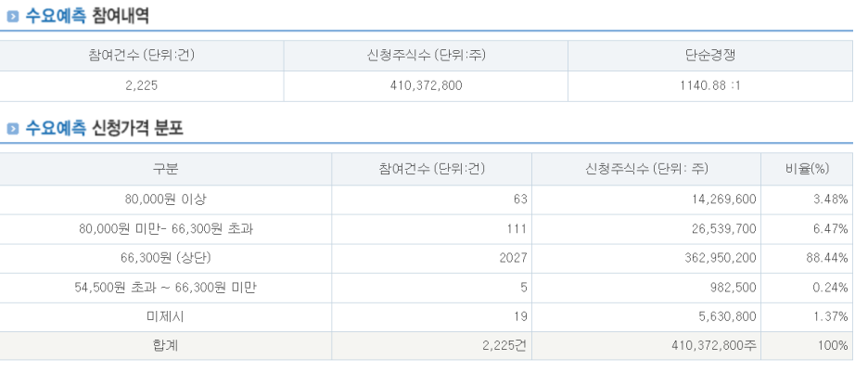The width and height of the screenshot is (868, 373).
Task: Select the 수요예측 참여내역 section heading
Action: pyautogui.click(x=87, y=16)
